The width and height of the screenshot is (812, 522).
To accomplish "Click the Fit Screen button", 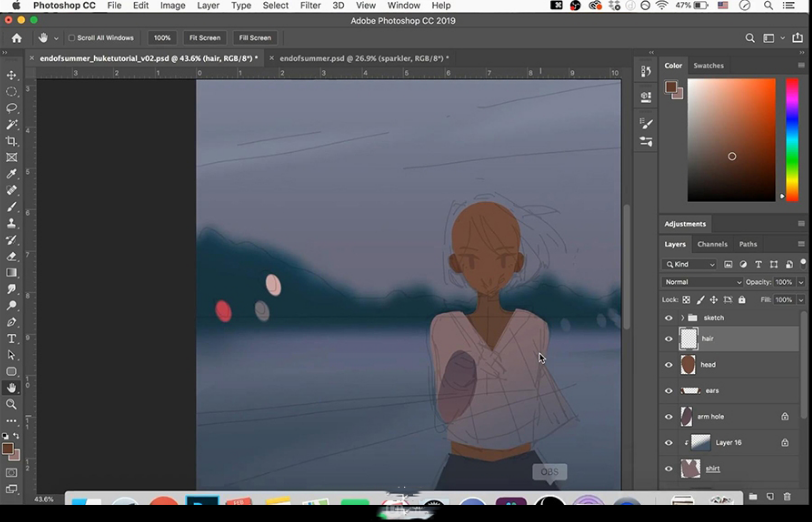I will (204, 38).
